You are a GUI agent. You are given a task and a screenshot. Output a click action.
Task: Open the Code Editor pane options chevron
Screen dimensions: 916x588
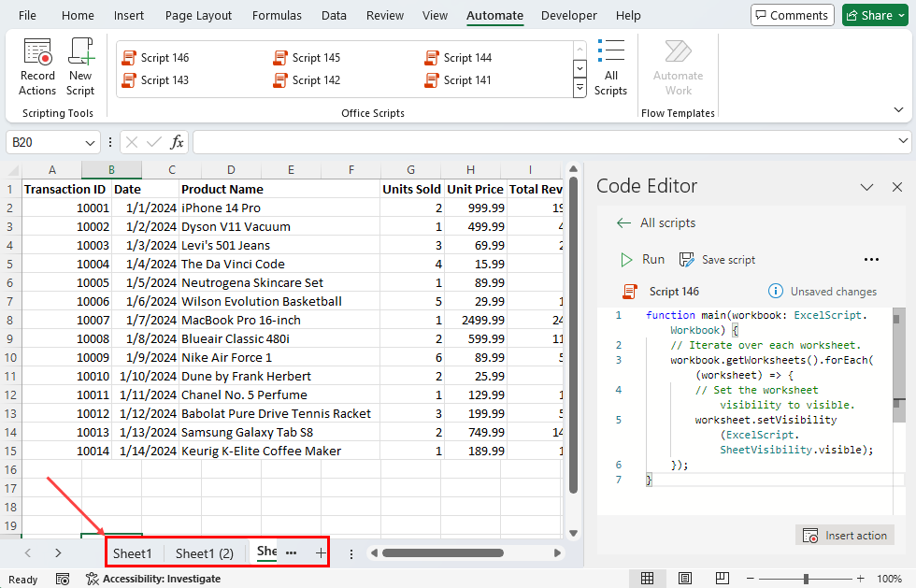[x=867, y=187]
